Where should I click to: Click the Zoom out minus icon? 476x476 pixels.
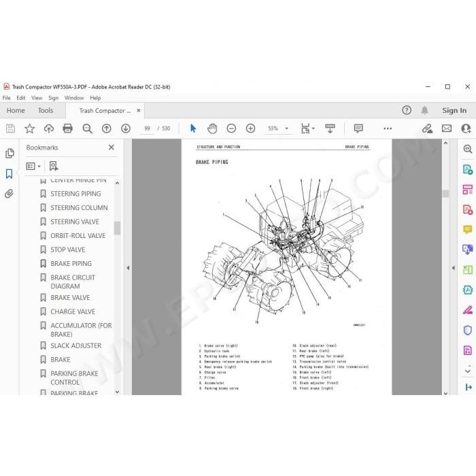point(231,129)
